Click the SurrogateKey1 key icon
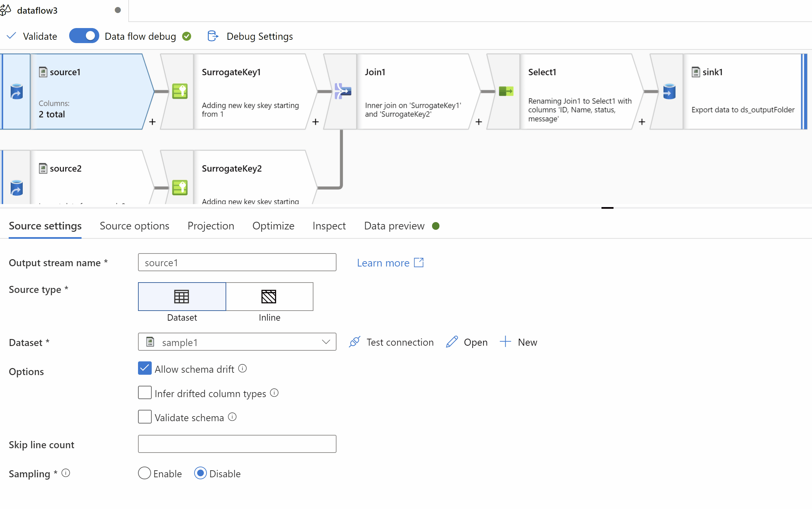 (179, 91)
